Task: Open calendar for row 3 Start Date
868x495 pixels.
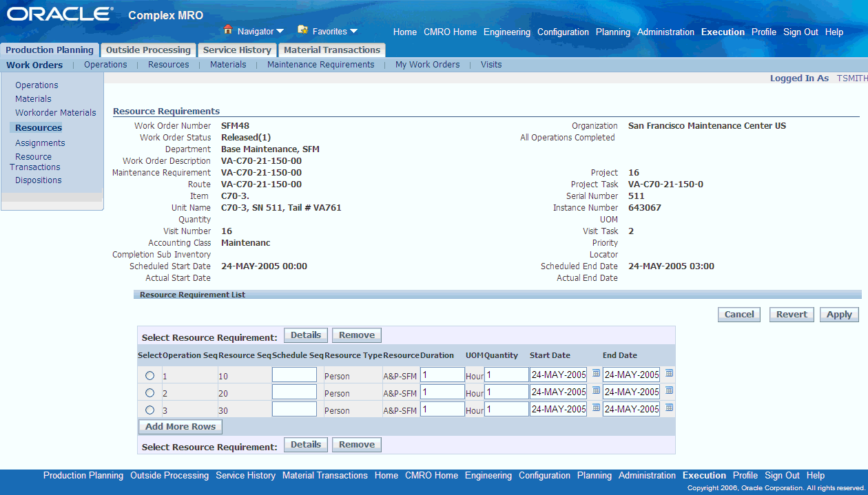Action: coord(597,408)
